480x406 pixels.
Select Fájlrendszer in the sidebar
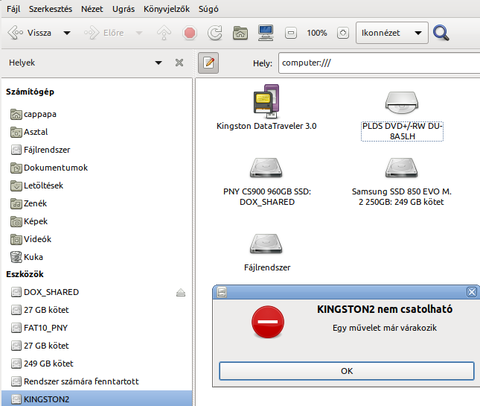(97, 150)
